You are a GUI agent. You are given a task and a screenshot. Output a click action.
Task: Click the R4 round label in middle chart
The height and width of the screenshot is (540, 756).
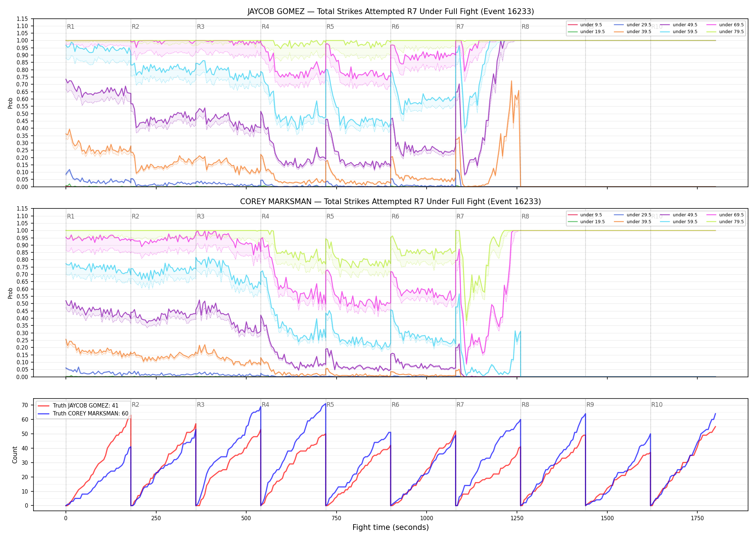pos(265,216)
